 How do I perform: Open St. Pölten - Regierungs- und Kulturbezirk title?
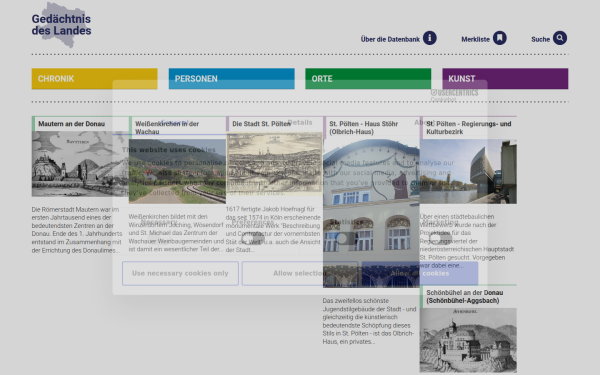(x=469, y=128)
